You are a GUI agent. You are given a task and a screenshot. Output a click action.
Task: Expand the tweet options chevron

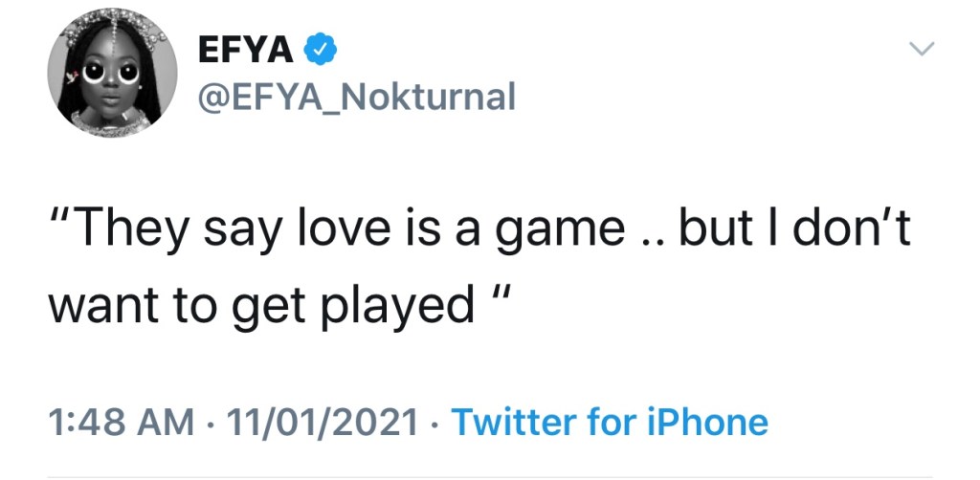pyautogui.click(x=921, y=49)
